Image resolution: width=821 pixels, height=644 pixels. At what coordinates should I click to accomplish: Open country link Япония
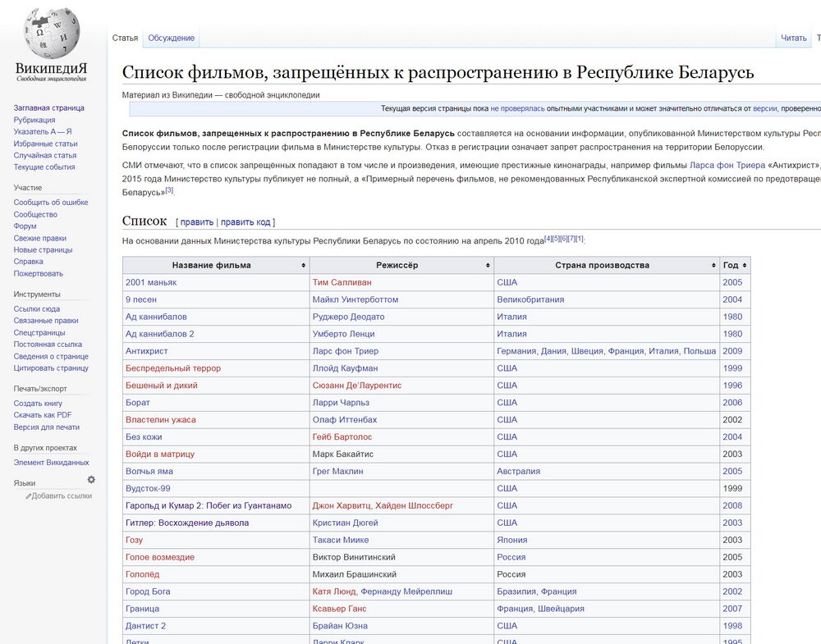click(512, 540)
